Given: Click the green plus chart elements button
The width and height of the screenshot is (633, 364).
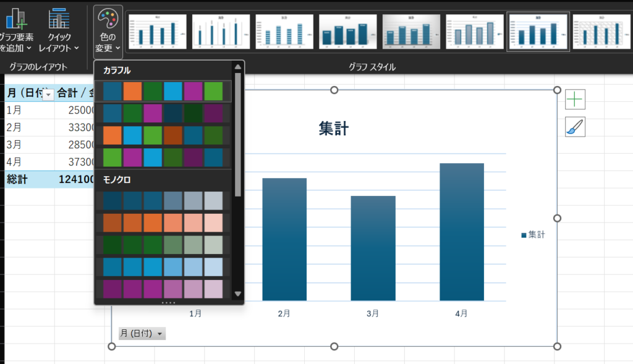Looking at the screenshot, I should click(x=575, y=99).
